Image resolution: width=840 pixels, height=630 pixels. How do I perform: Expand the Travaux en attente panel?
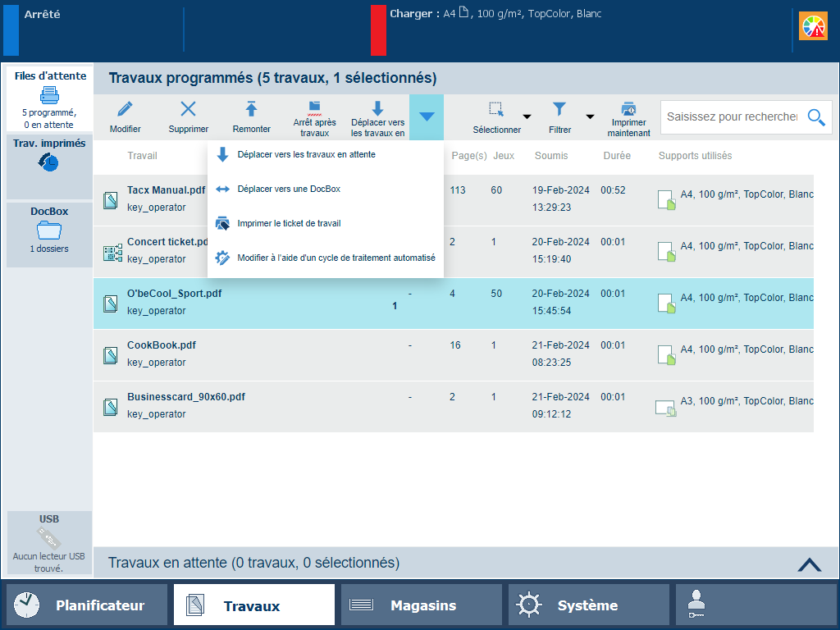[x=808, y=564]
